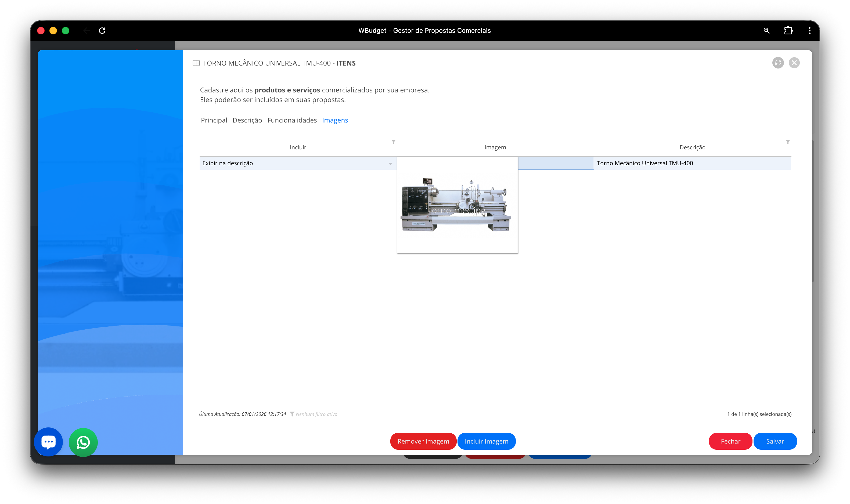Image resolution: width=850 pixels, height=504 pixels.
Task: Click the table grid icon beside title
Action: [x=196, y=63]
